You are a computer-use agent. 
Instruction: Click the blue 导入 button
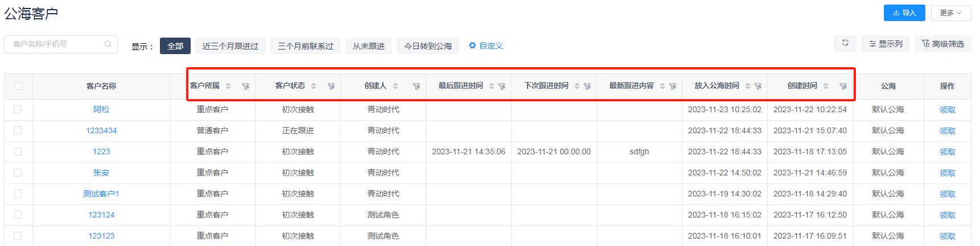tap(904, 13)
